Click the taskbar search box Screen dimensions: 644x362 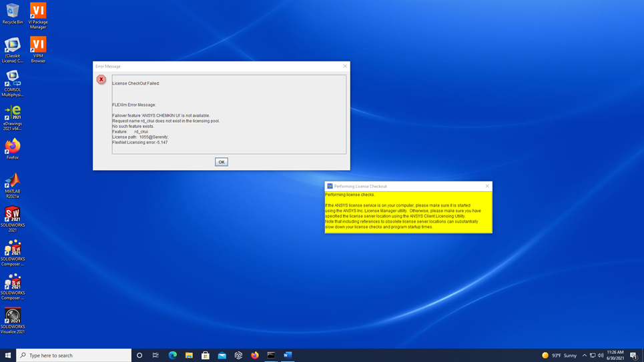click(74, 355)
